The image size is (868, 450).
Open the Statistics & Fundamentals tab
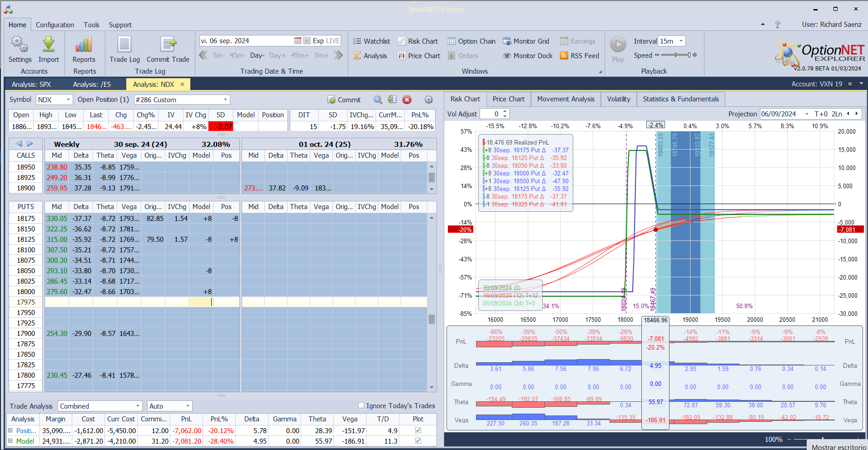click(x=681, y=99)
